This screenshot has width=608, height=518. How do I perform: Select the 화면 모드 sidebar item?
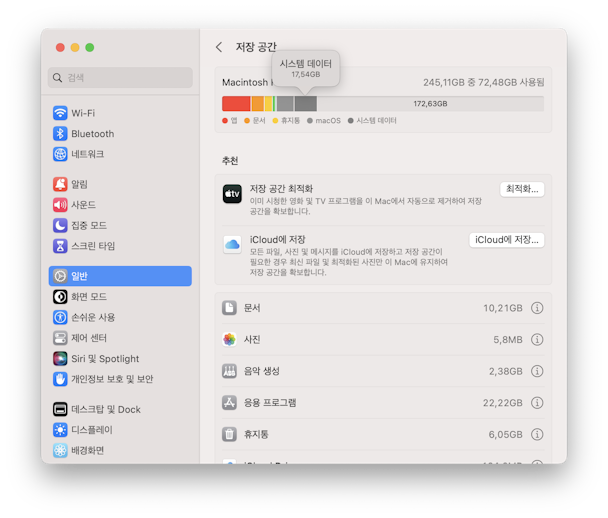120,297
